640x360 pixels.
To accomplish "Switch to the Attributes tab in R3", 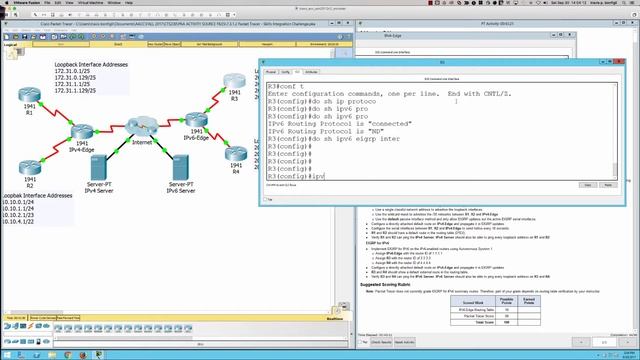I will [x=311, y=72].
